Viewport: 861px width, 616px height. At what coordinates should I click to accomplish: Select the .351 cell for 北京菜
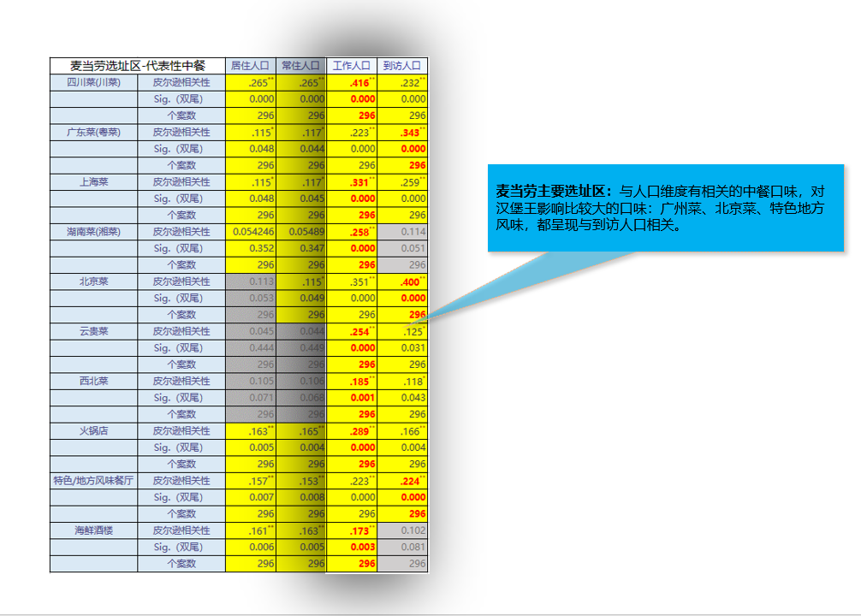point(352,281)
